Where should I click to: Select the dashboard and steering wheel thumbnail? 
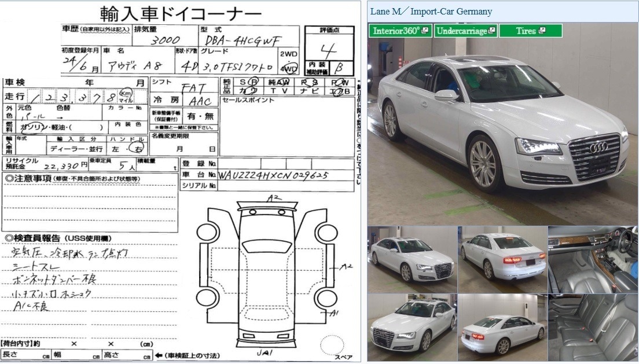(593, 259)
